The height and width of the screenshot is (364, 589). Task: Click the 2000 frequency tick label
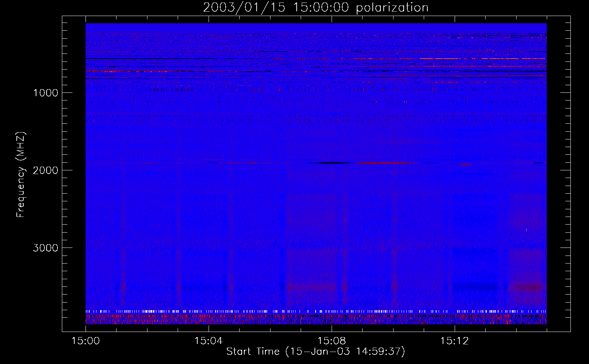pyautogui.click(x=46, y=170)
